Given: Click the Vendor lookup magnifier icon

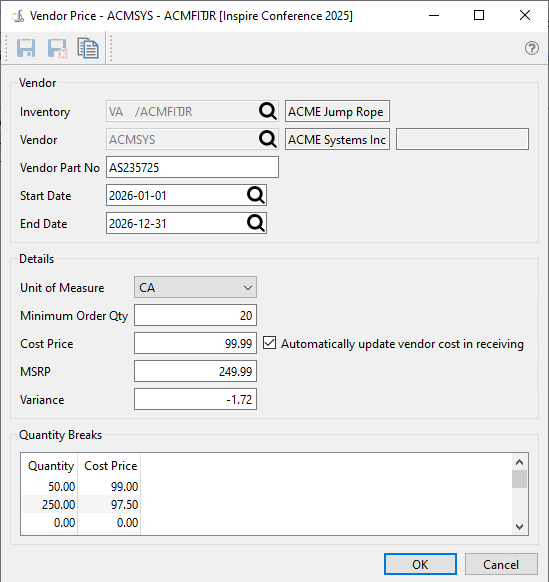Looking at the screenshot, I should coord(267,139).
